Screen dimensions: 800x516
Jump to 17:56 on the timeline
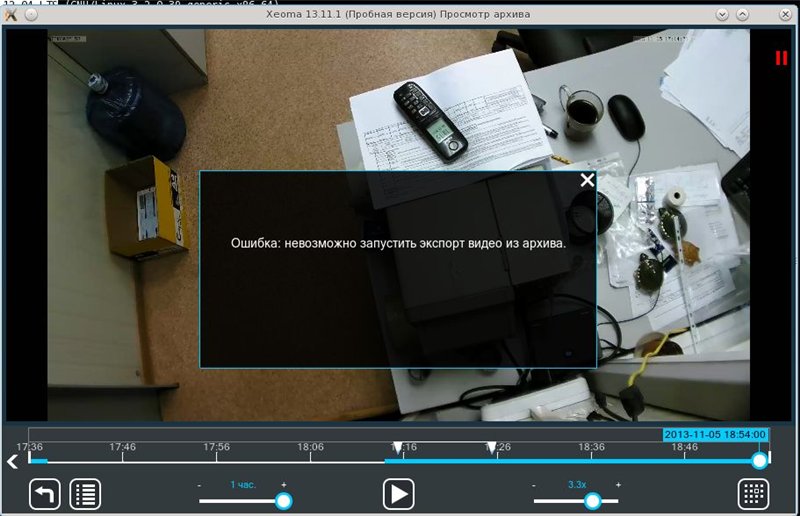click(x=216, y=447)
